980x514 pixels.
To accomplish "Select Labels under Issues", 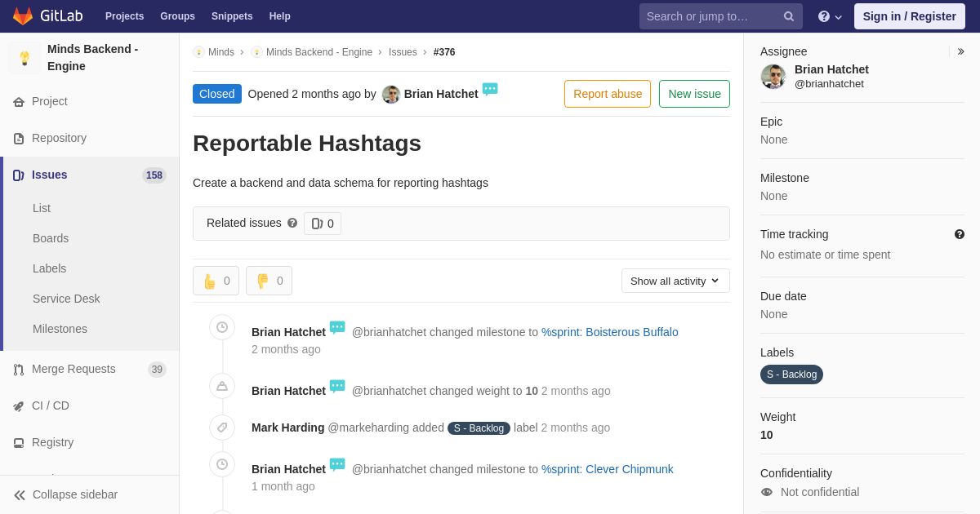I will click(x=50, y=268).
